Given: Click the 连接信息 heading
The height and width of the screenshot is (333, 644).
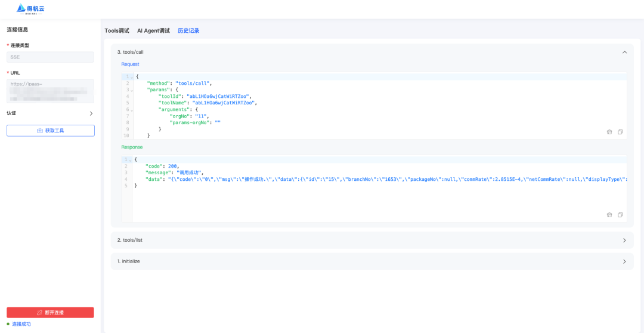Looking at the screenshot, I should tap(17, 30).
